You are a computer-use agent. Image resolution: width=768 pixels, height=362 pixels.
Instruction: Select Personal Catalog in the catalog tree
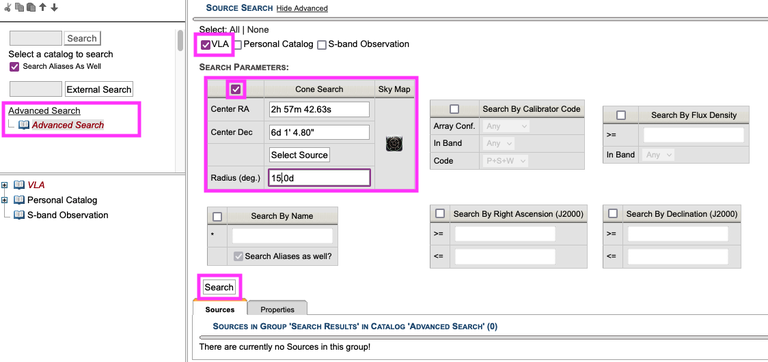pyautogui.click(x=62, y=200)
